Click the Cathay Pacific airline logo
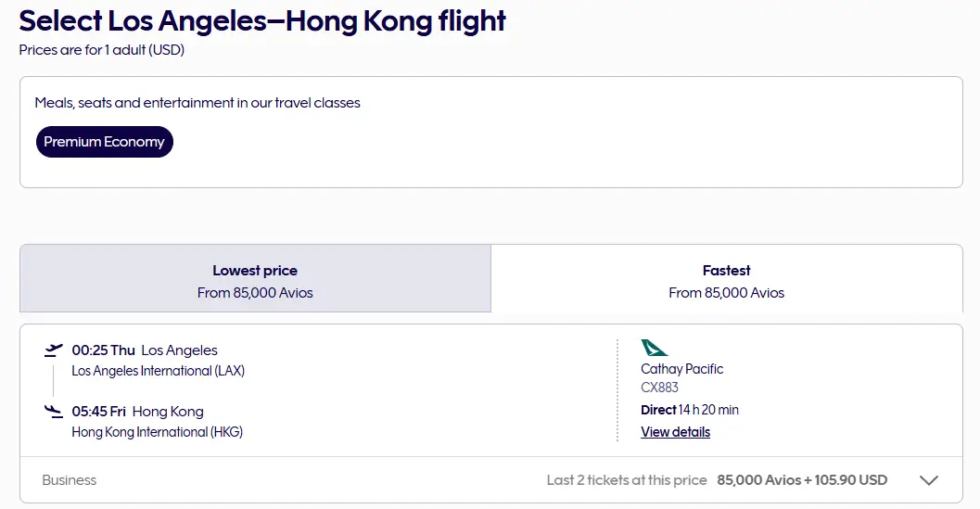Image resolution: width=980 pixels, height=509 pixels. coord(654,348)
